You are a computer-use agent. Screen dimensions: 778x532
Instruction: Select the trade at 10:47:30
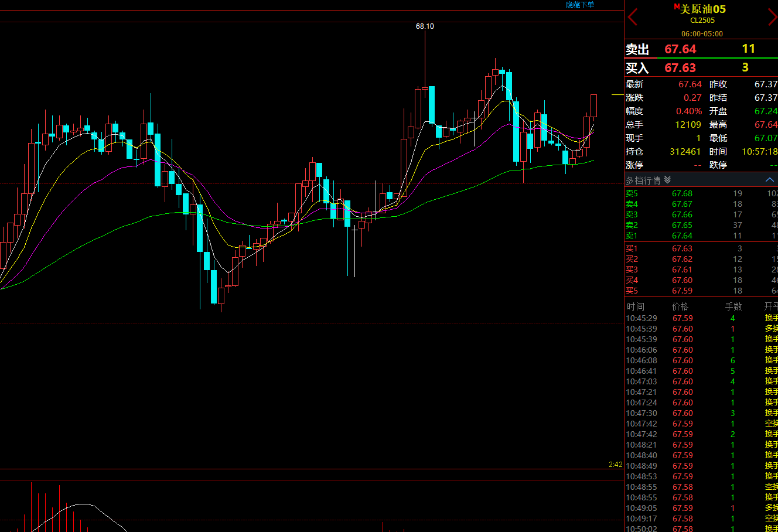(x=701, y=413)
